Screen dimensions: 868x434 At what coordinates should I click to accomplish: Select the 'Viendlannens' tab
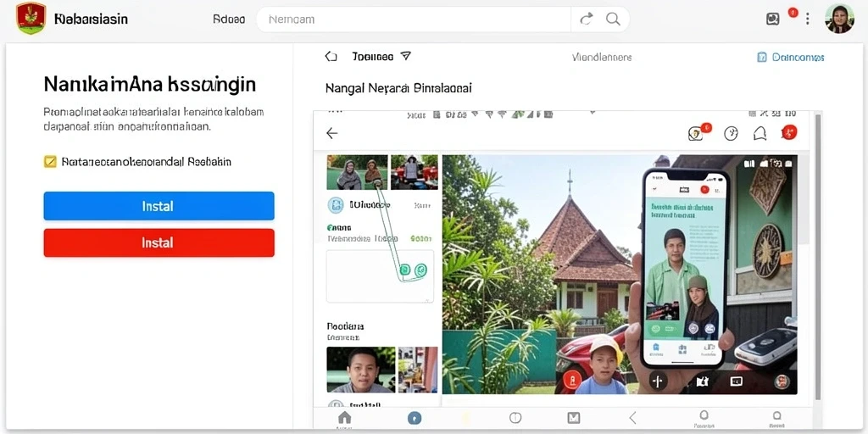pyautogui.click(x=601, y=57)
